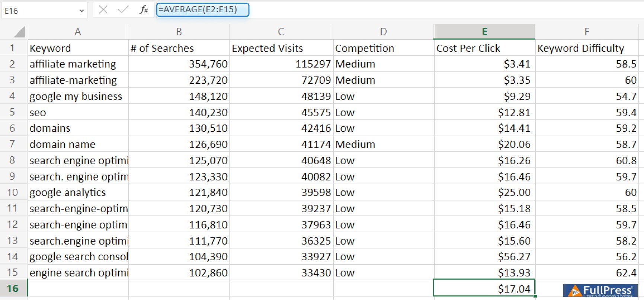Click the cost per click $56.27

coord(484,256)
